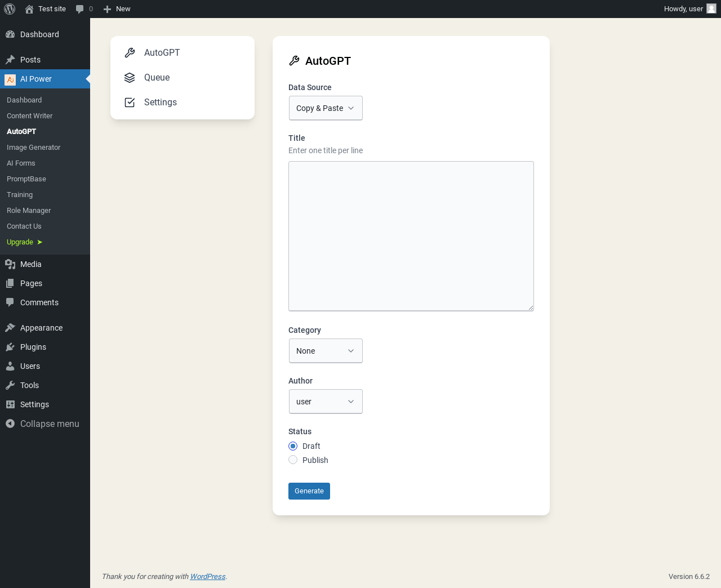This screenshot has width=721, height=588.
Task: Open Image Generator in AI Power submenu
Action: pos(33,148)
